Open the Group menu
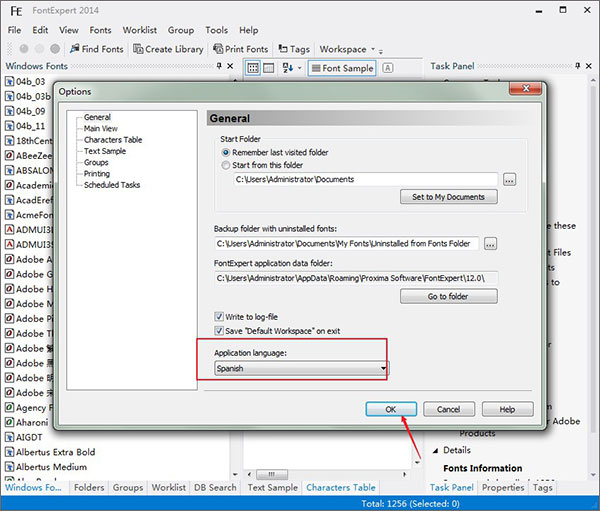 [181, 30]
